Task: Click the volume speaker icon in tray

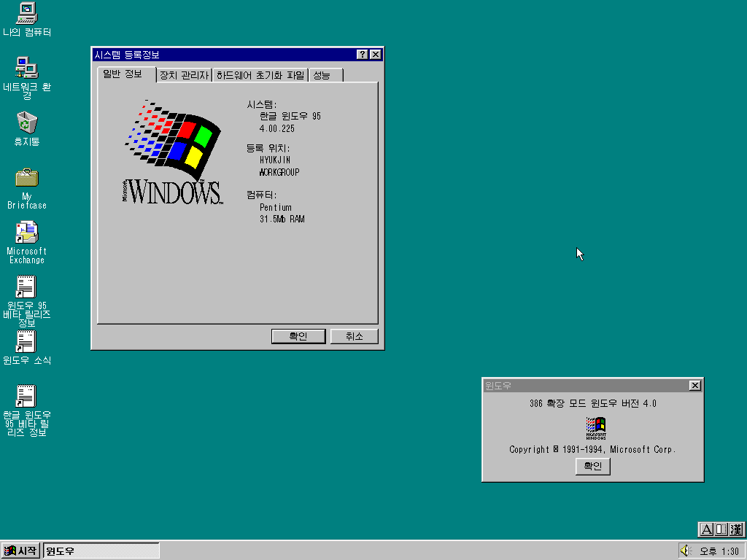Action: 686,551
